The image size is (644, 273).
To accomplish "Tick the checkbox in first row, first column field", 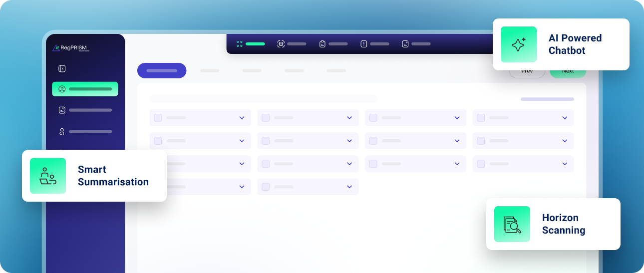I will pyautogui.click(x=158, y=118).
